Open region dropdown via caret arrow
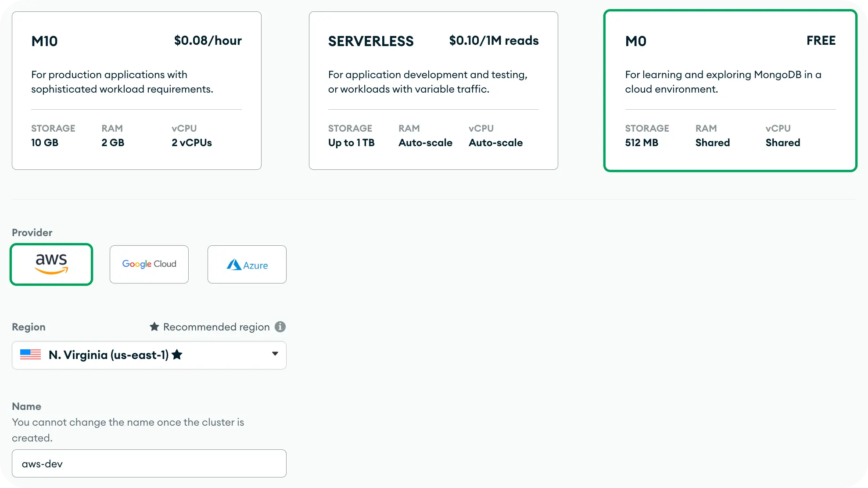Viewport: 868px width, 488px height. pyautogui.click(x=275, y=354)
